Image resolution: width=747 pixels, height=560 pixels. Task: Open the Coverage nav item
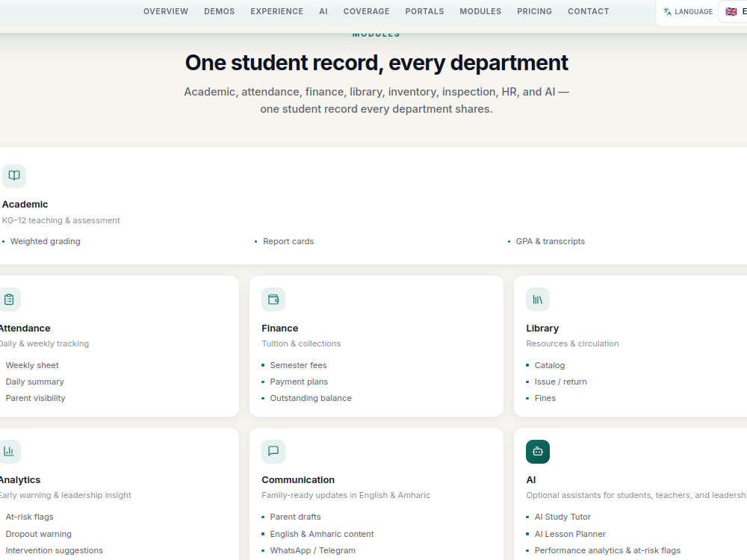(366, 11)
